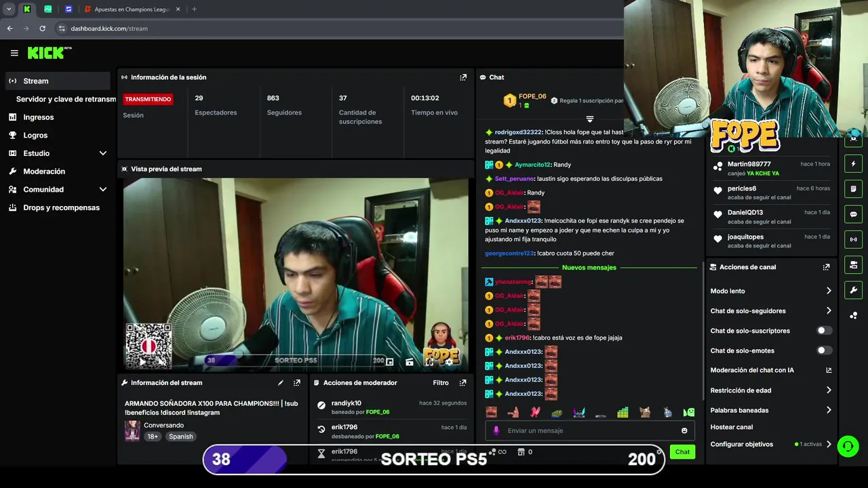868x488 pixels.
Task: Open the hamburger menu beside the Kick logo
Action: click(14, 53)
